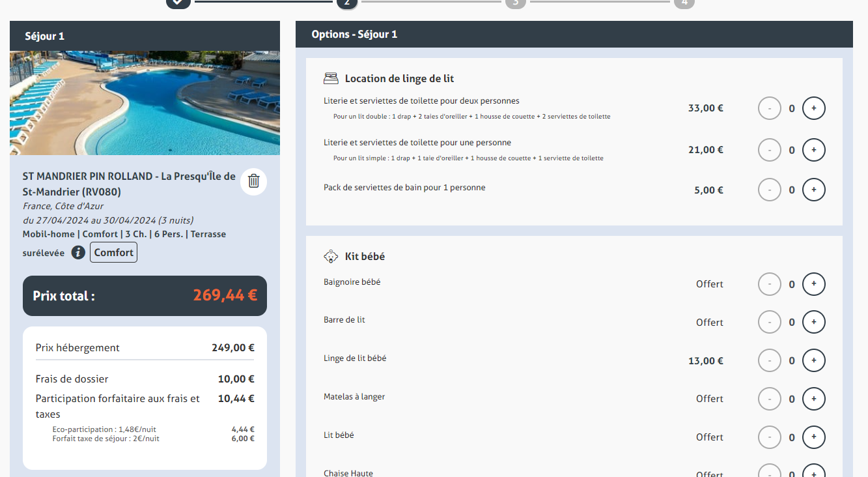Add a bath towel pack for 1 person
This screenshot has width=868, height=477.
click(x=813, y=190)
